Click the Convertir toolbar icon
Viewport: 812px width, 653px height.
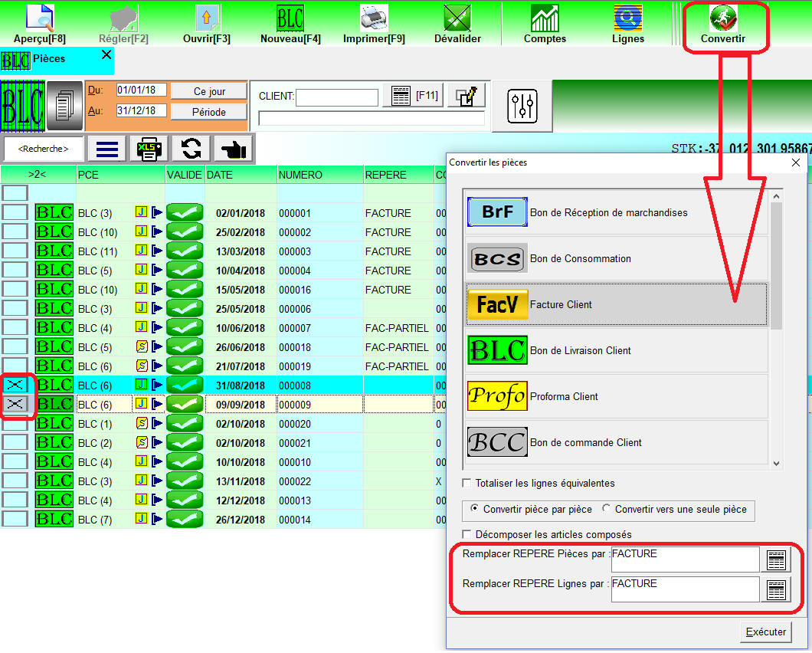(x=722, y=18)
